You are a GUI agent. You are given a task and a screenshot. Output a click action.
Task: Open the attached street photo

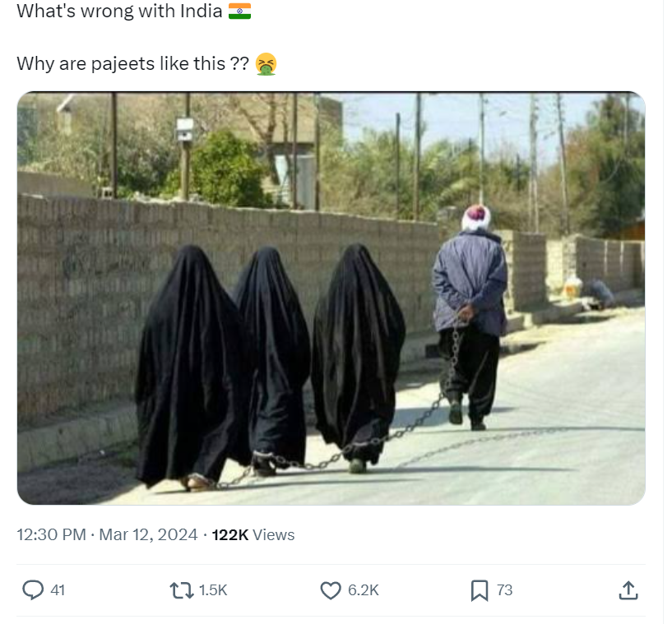[331, 298]
